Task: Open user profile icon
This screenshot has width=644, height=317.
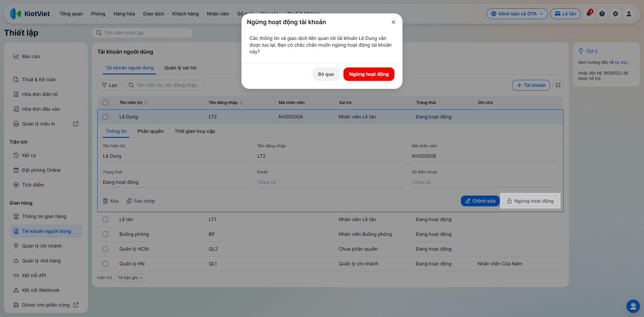Action: (629, 14)
